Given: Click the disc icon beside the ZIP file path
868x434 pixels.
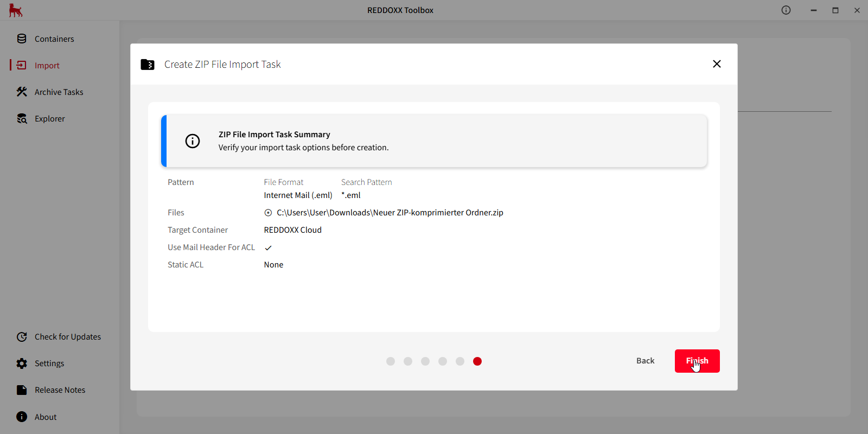Looking at the screenshot, I should click(268, 213).
